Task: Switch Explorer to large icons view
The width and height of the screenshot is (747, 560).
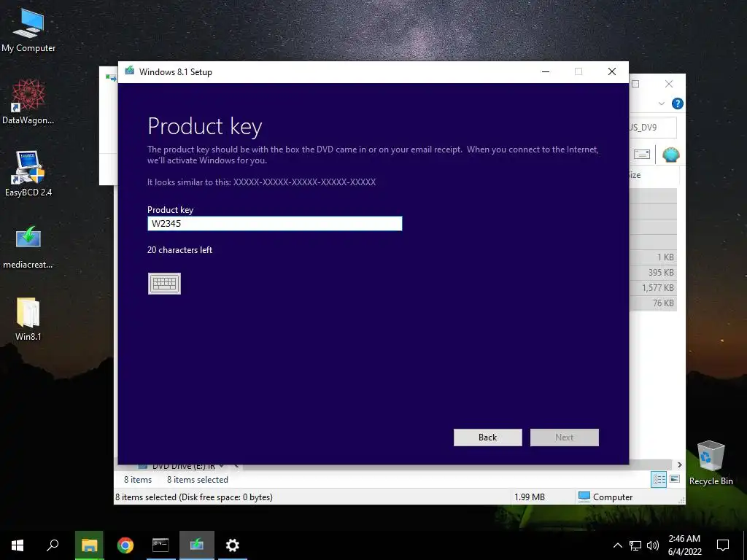Action: pyautogui.click(x=675, y=479)
